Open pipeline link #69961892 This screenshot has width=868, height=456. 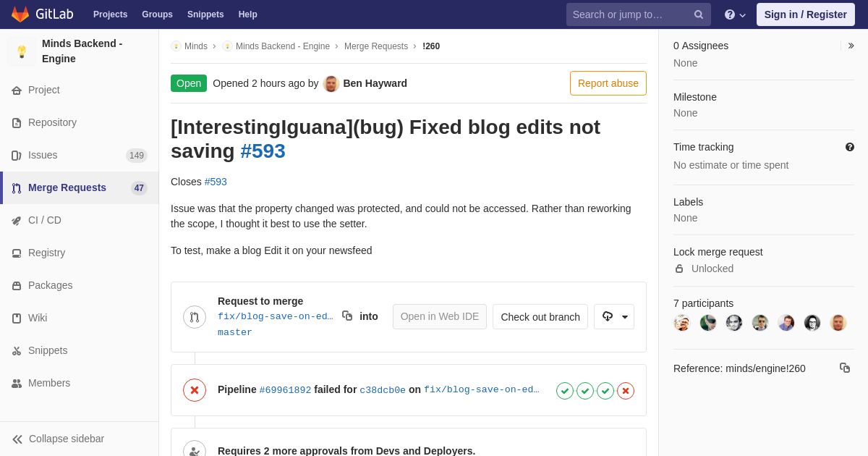285,390
